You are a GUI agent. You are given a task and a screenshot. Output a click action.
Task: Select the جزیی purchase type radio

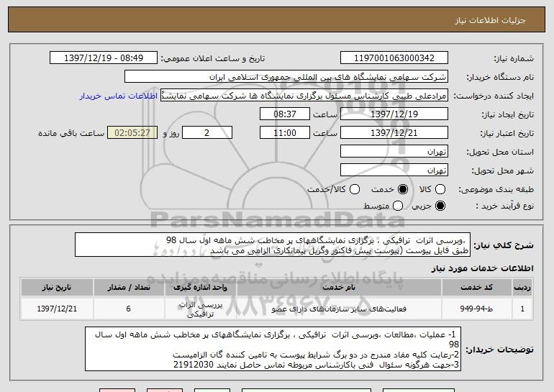tap(440, 206)
